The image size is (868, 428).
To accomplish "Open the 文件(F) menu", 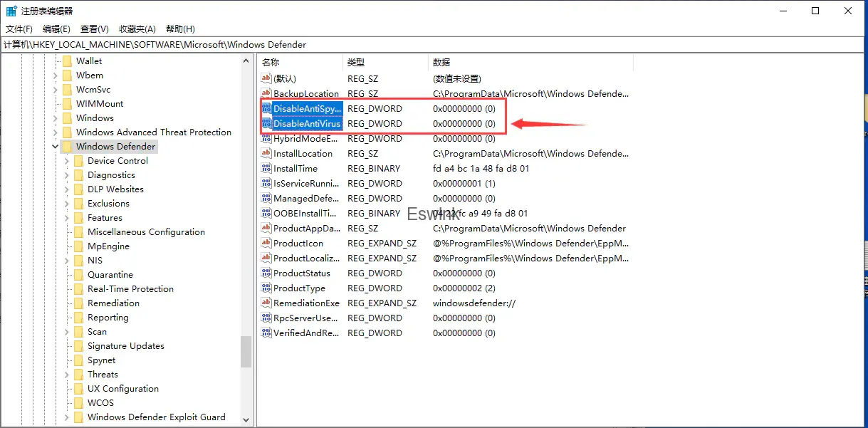I will pos(19,29).
